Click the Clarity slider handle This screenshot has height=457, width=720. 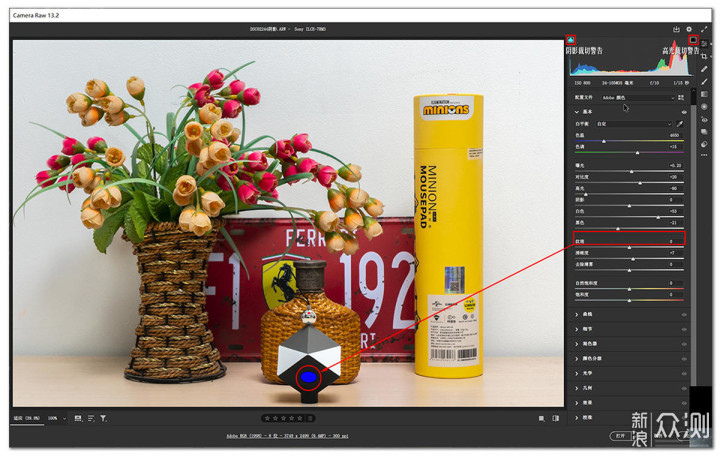tap(633, 259)
